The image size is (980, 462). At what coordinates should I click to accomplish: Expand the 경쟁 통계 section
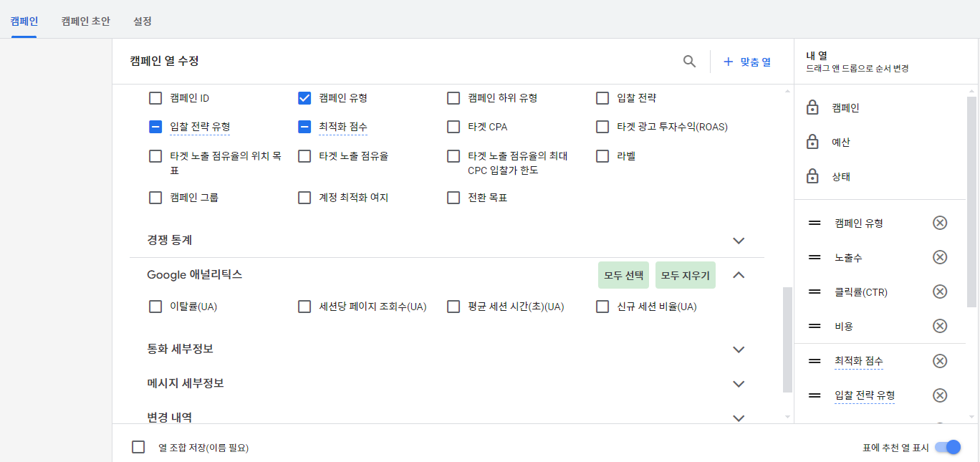tap(739, 241)
